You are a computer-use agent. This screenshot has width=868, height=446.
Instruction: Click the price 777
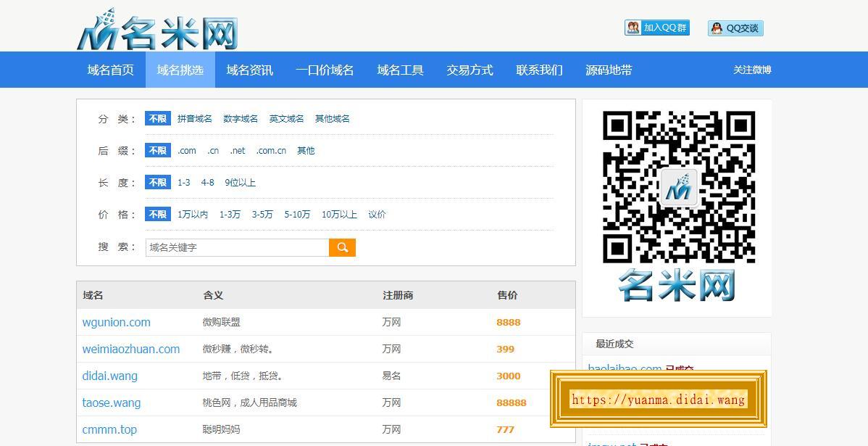(x=506, y=429)
